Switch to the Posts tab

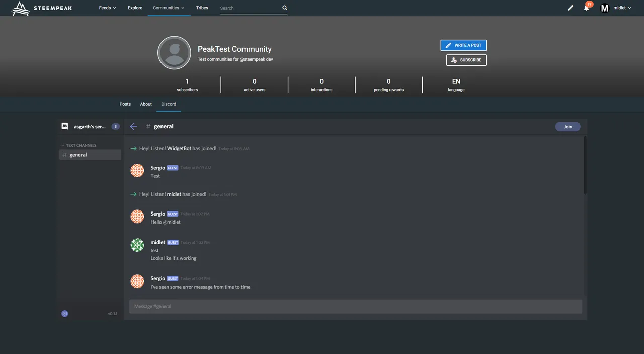(x=125, y=104)
